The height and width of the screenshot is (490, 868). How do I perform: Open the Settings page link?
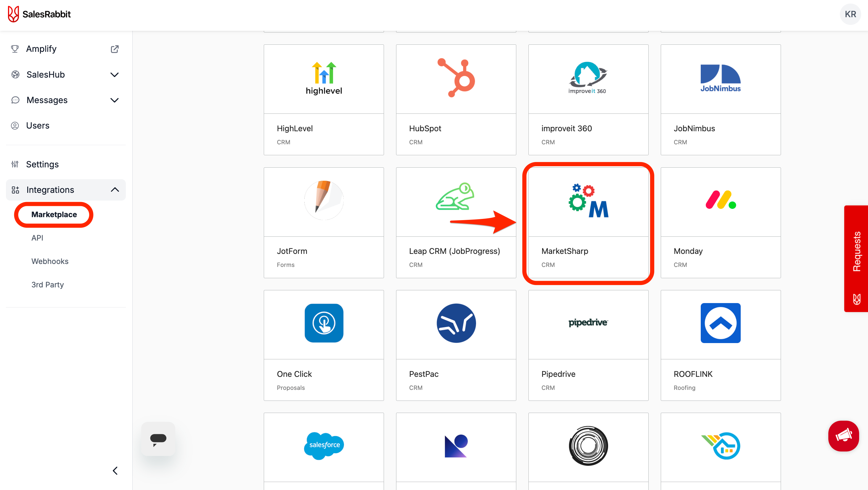click(x=42, y=164)
